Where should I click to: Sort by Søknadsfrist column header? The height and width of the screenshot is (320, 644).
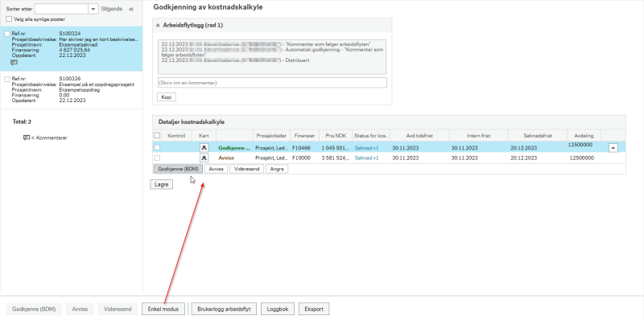(x=538, y=135)
